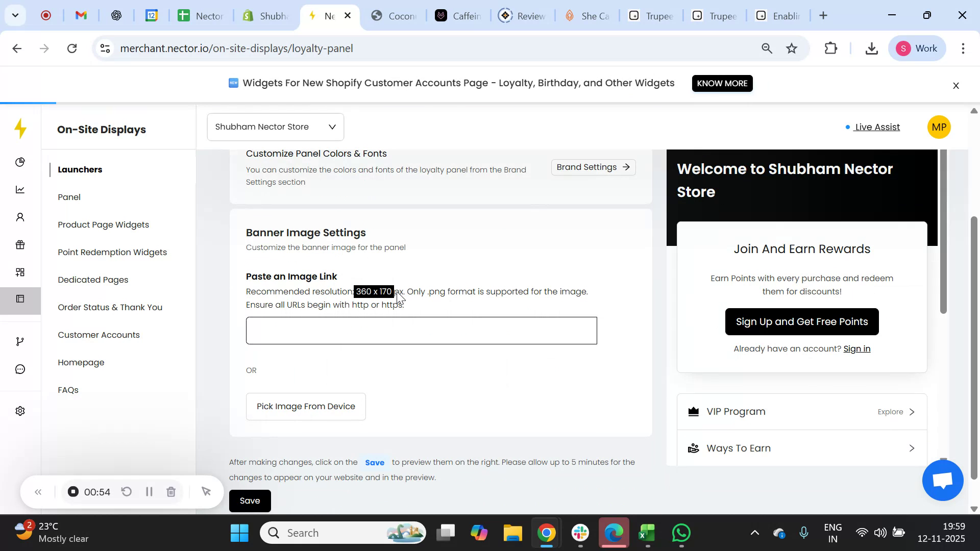The height and width of the screenshot is (551, 980).
Task: Select the integrations branch icon in sidebar
Action: 20,341
